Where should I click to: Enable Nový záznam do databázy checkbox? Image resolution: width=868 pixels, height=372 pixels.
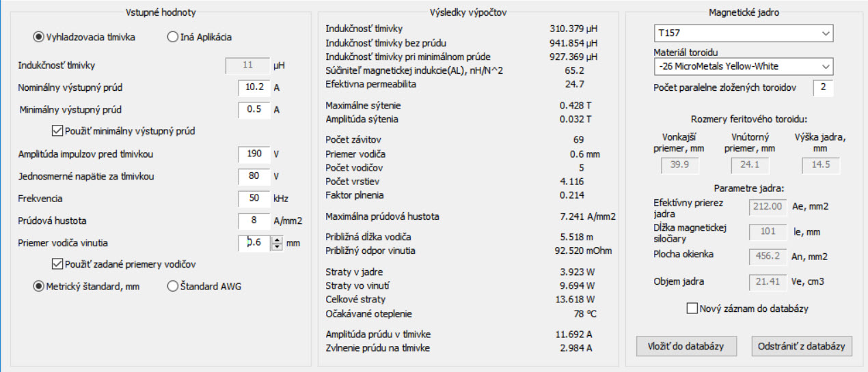(x=692, y=309)
